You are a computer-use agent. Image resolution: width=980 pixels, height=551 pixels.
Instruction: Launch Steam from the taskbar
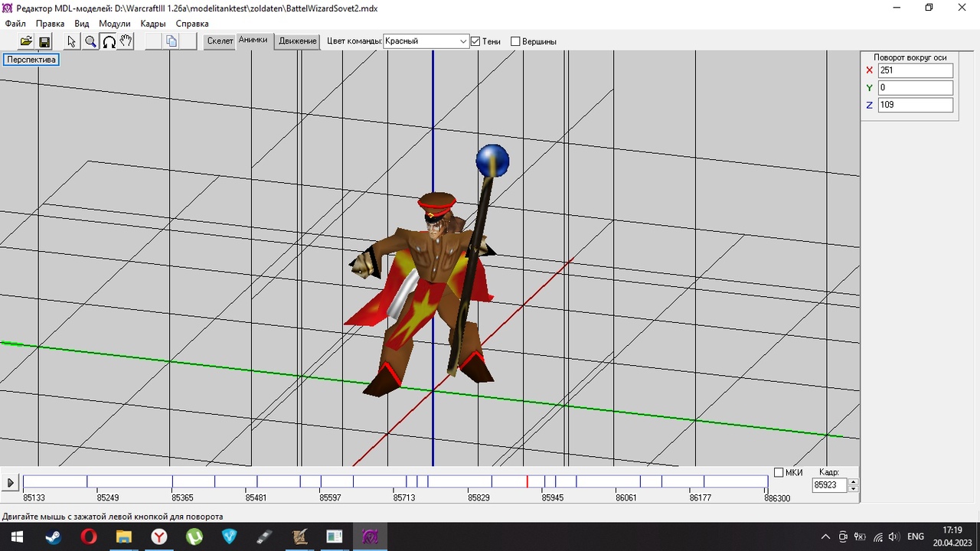point(53,536)
